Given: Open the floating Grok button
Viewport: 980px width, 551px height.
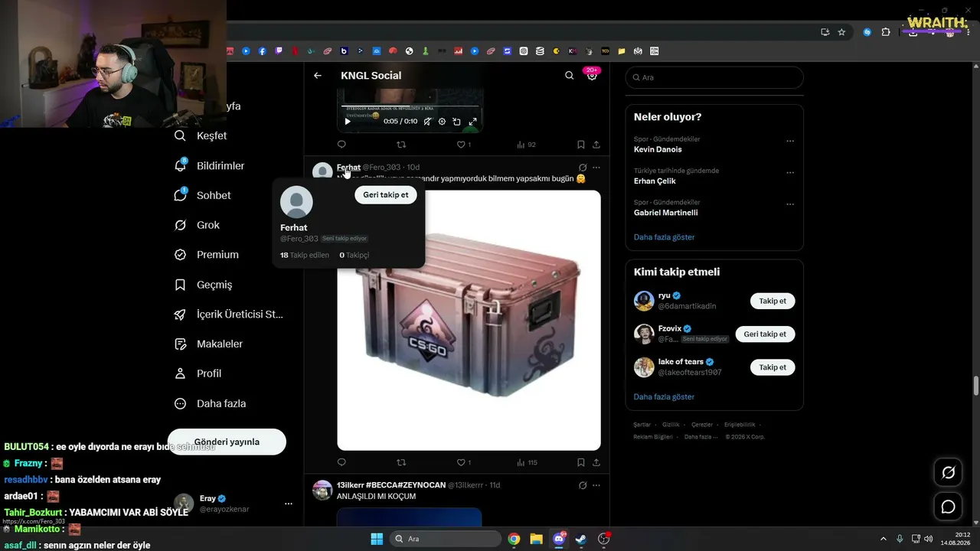Looking at the screenshot, I should coord(948,473).
